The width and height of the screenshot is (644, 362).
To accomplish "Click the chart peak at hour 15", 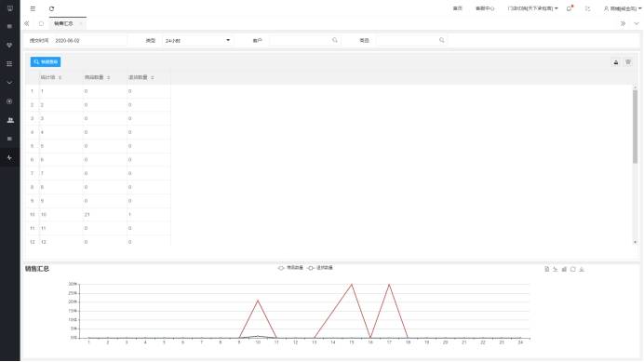I will point(352,285).
